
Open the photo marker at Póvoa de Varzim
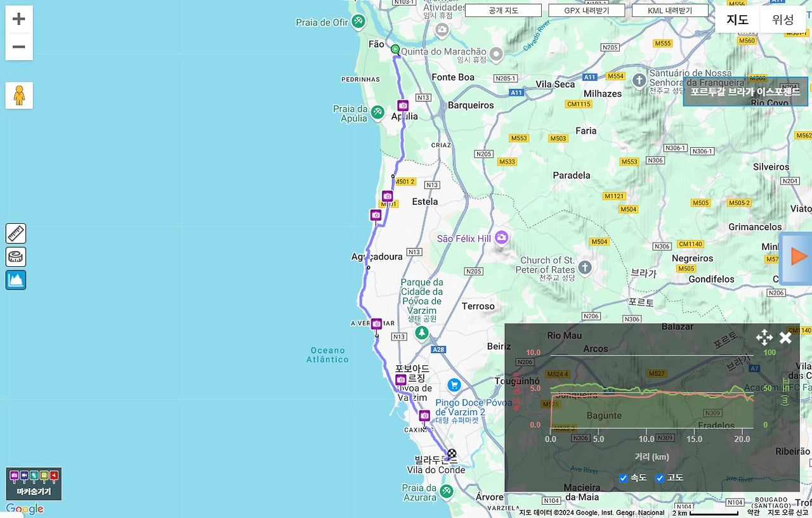[401, 379]
